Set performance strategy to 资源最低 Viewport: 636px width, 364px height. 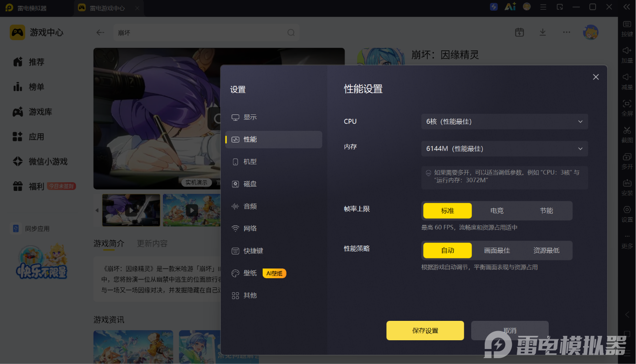546,251
